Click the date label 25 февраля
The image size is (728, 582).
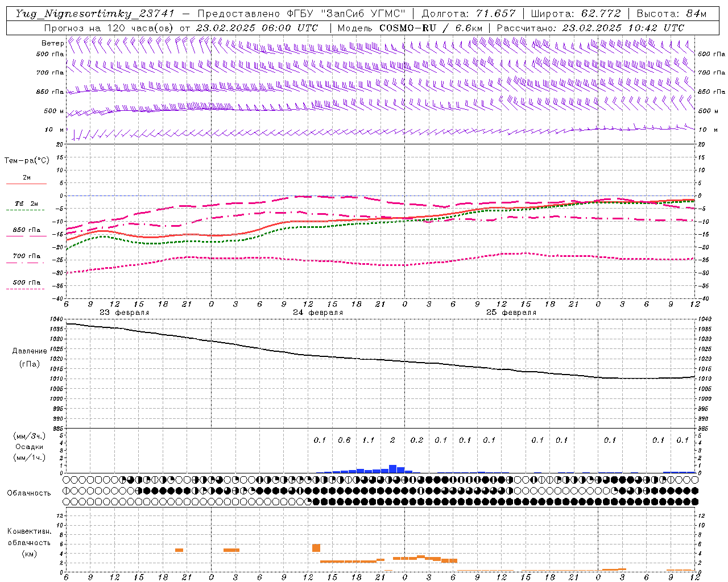click(x=511, y=313)
